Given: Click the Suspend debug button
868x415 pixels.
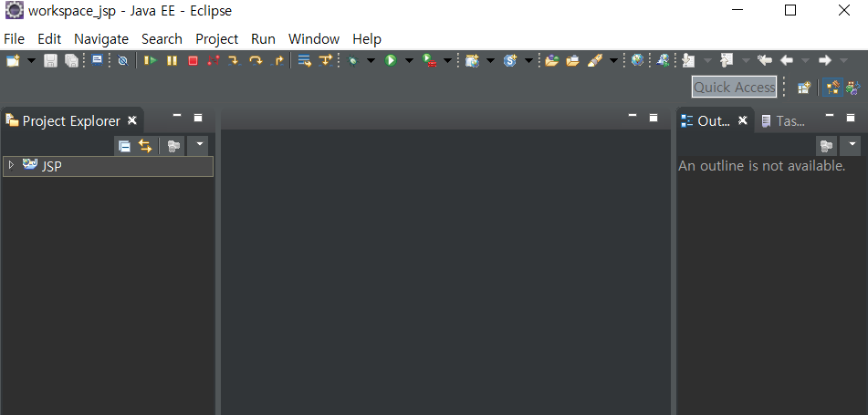Looking at the screenshot, I should tap(173, 60).
